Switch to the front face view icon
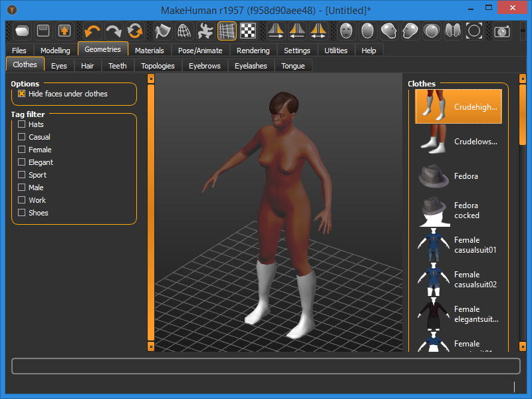 pyautogui.click(x=346, y=31)
